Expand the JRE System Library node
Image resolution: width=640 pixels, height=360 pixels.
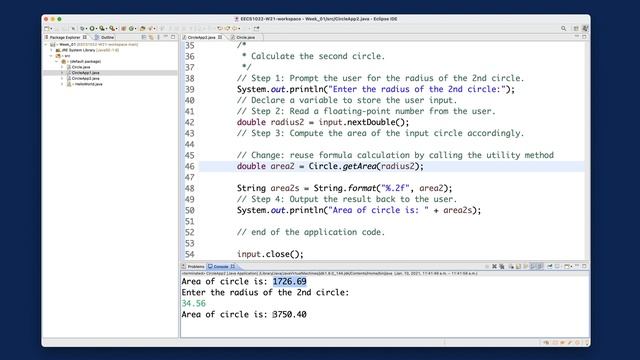click(52, 50)
